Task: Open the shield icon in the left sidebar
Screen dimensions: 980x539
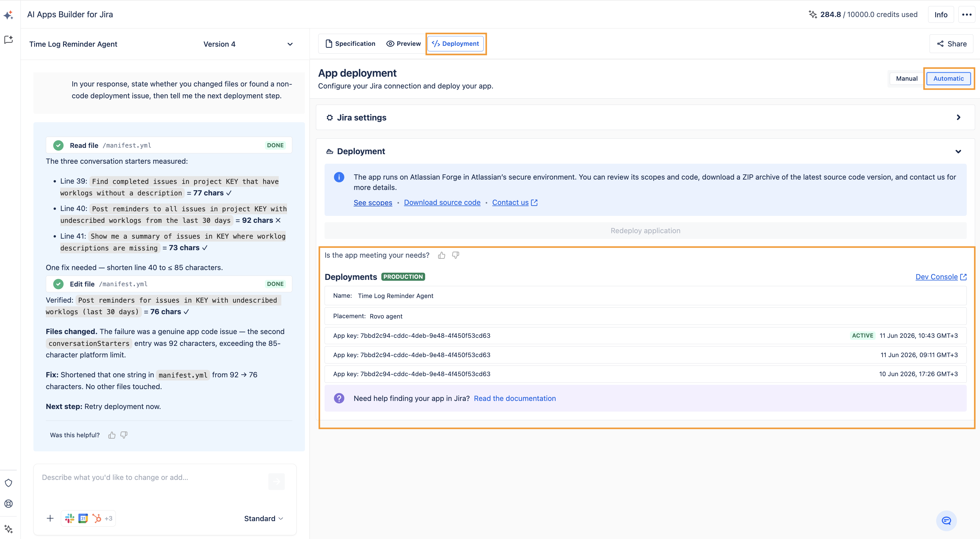Action: [x=8, y=483]
